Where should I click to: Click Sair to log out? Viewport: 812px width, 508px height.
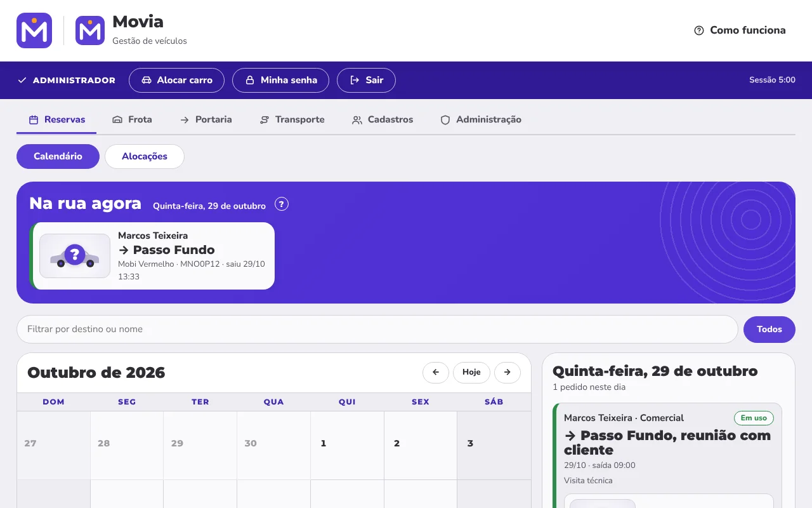point(366,80)
